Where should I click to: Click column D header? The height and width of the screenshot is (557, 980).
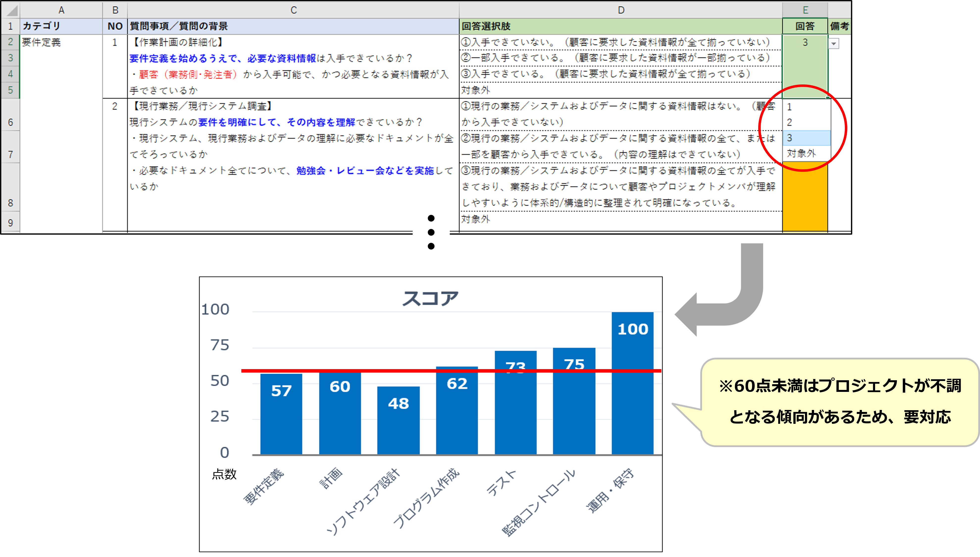tap(621, 10)
